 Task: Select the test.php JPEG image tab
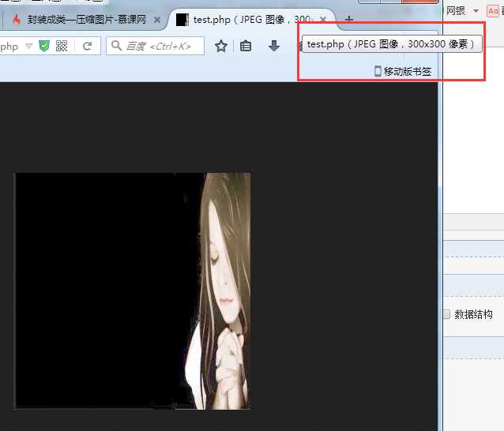(250, 20)
